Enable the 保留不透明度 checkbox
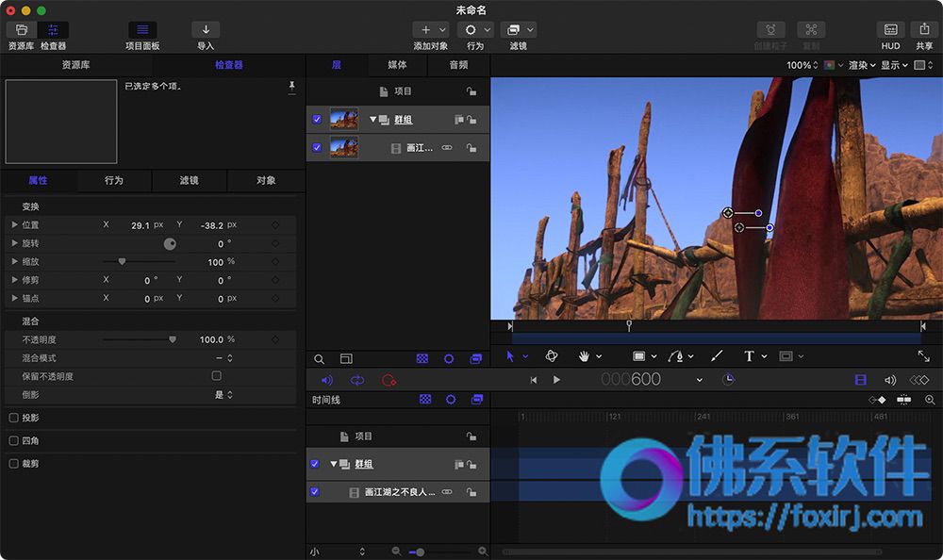 coord(217,376)
